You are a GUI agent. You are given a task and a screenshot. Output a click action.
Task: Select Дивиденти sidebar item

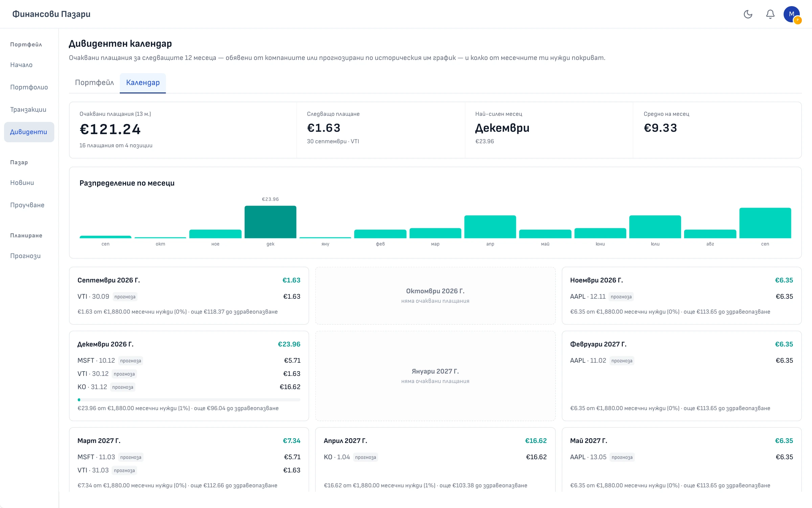[x=29, y=132]
